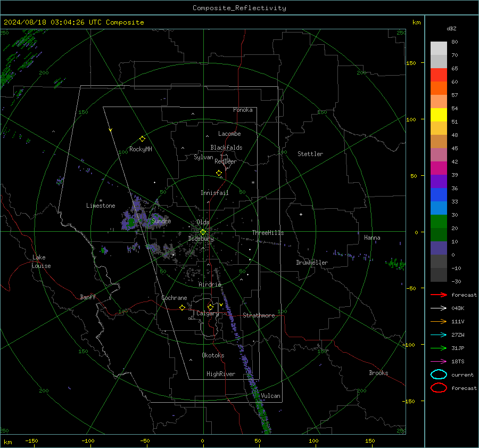The image size is (479, 448).
Task: Select the Lake Louise label
Action: pyautogui.click(x=41, y=262)
